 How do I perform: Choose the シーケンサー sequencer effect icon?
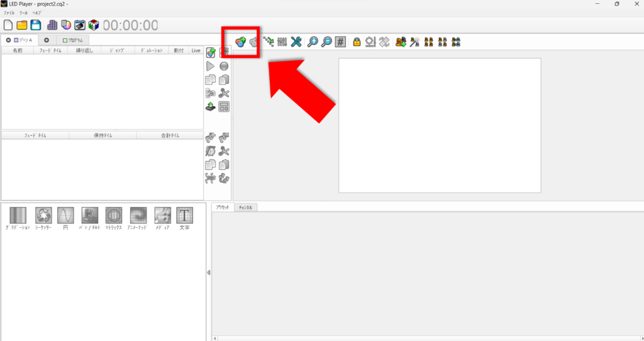tap(43, 216)
